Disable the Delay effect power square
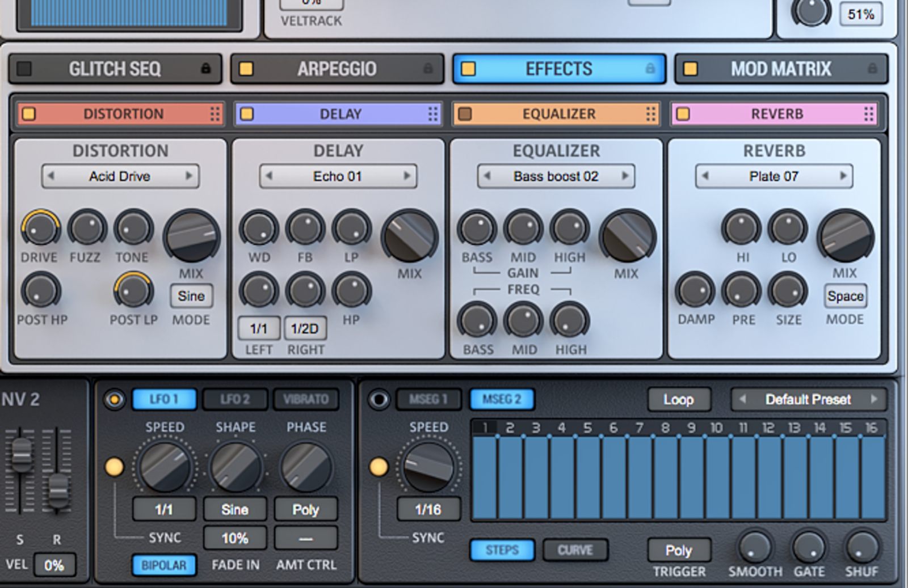The height and width of the screenshot is (588, 908). (x=247, y=114)
